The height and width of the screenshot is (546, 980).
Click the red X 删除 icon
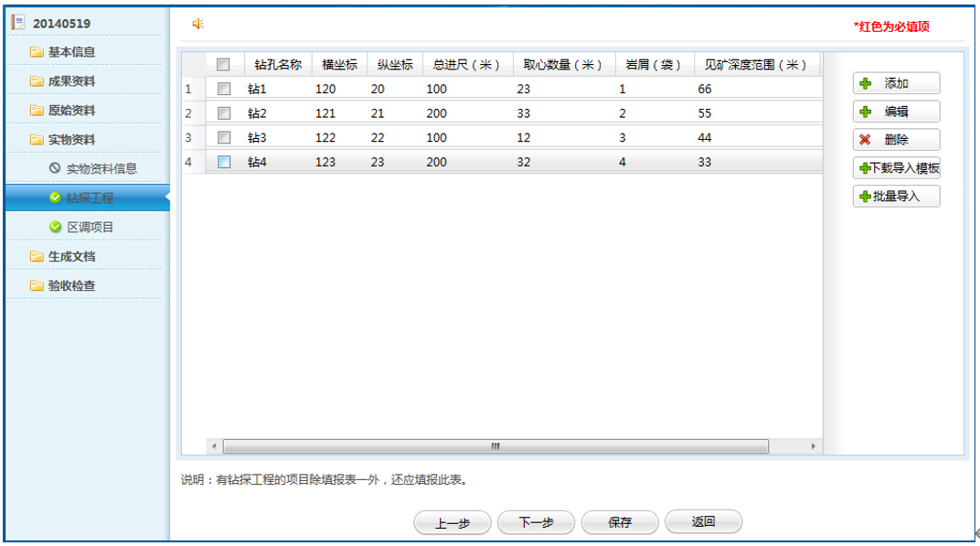coord(865,140)
